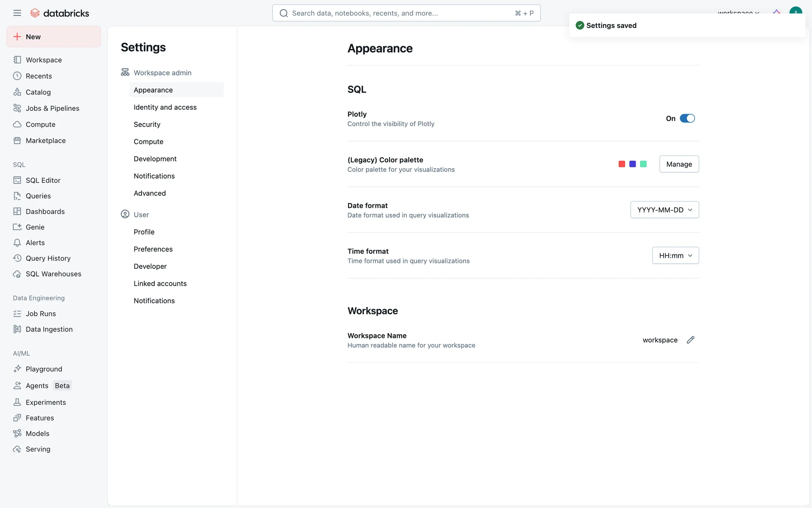
Task: Open the workspace switcher in top bar
Action: click(x=738, y=12)
